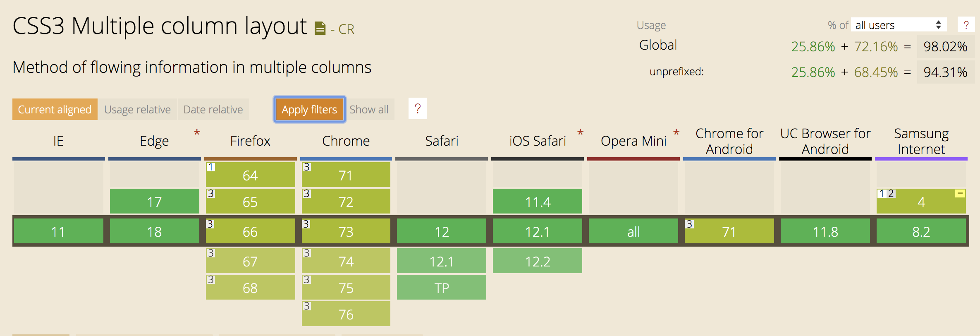
Task: Click the Chrome browser column header
Action: pos(346,141)
